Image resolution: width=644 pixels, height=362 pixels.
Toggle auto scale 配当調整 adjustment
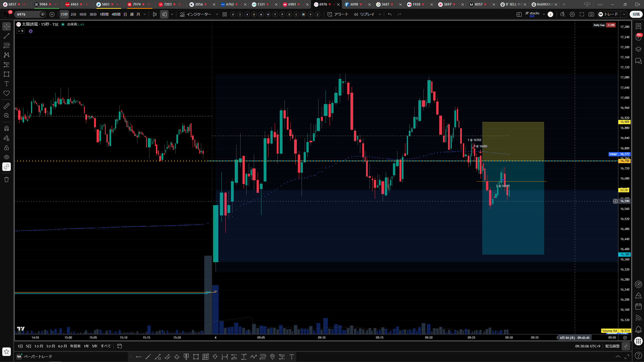coord(612,346)
